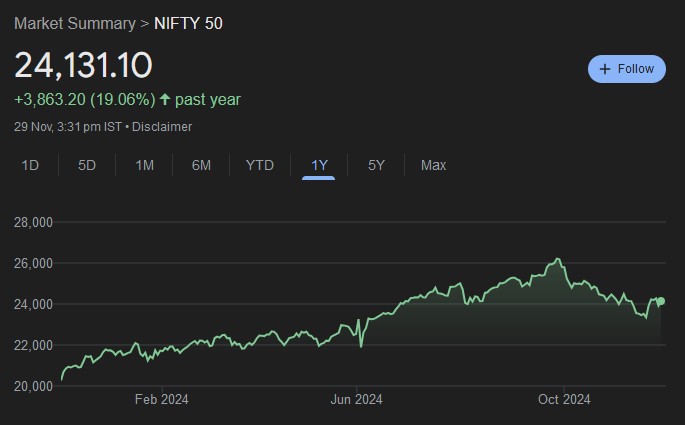
Task: Choose the 1M chart range
Action: (144, 165)
